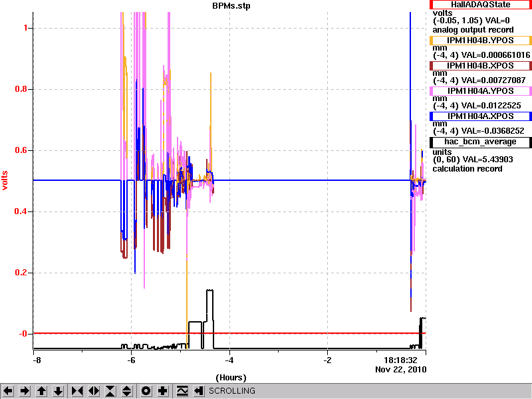This screenshot has width=532, height=399.
Task: Click the VAL=5.43903 value text
Action: tap(489, 160)
